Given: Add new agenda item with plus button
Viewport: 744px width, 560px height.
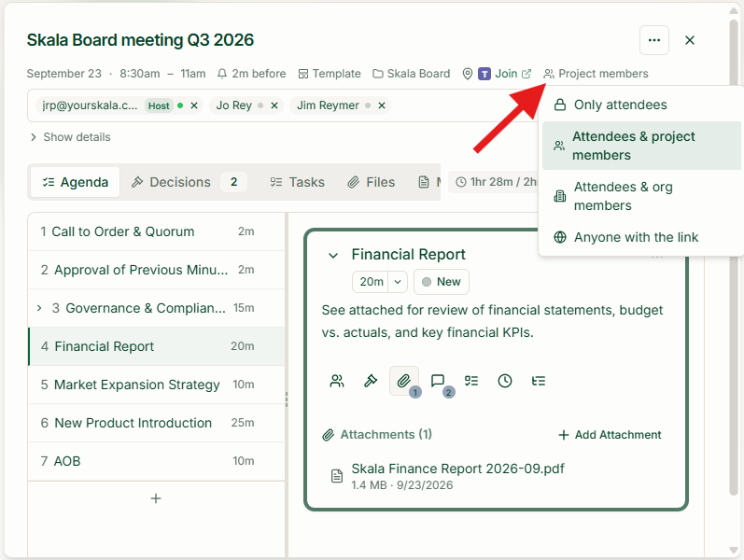Looking at the screenshot, I should (x=156, y=498).
